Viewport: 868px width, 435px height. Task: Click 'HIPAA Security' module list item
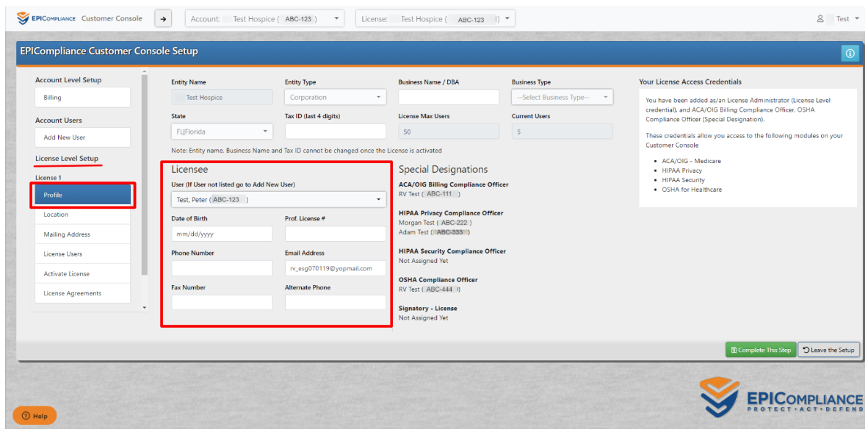tap(683, 180)
